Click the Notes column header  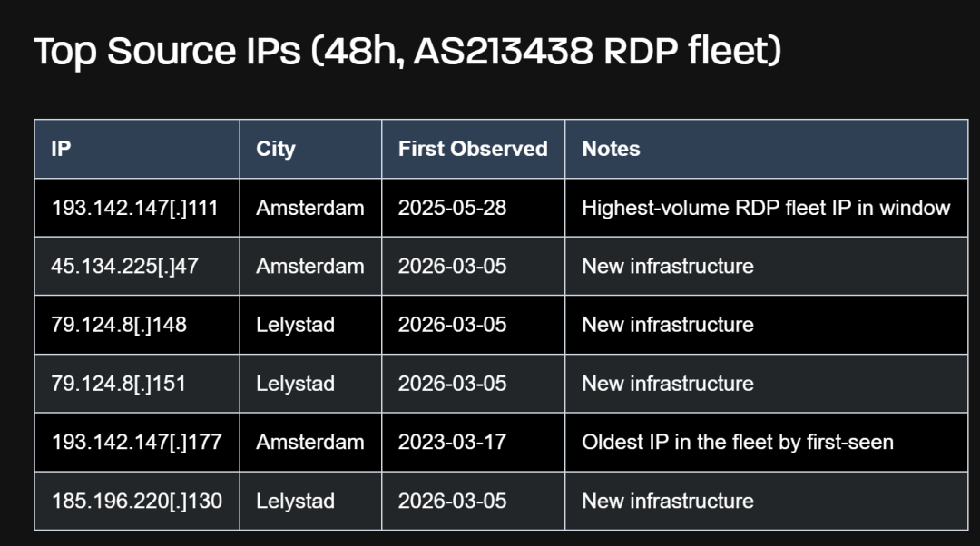click(611, 149)
